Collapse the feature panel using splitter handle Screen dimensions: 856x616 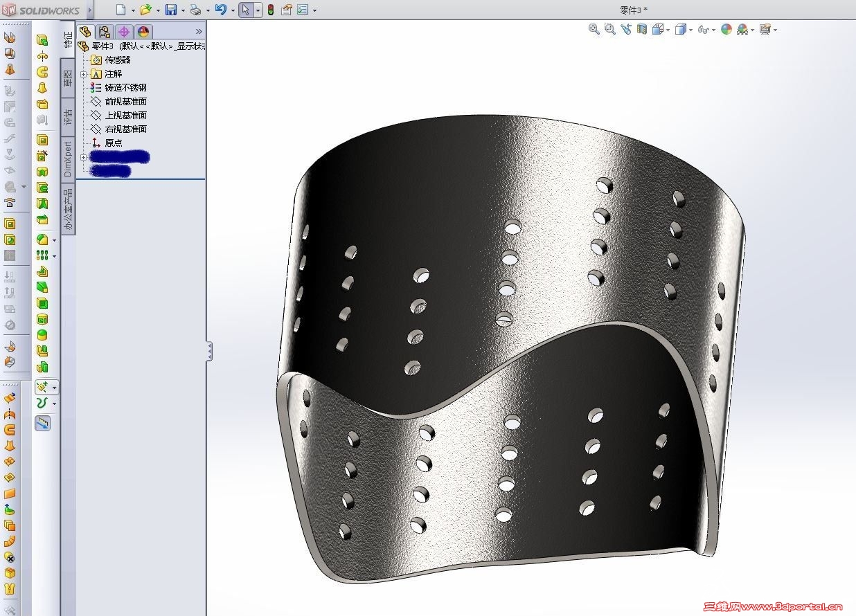coord(209,351)
